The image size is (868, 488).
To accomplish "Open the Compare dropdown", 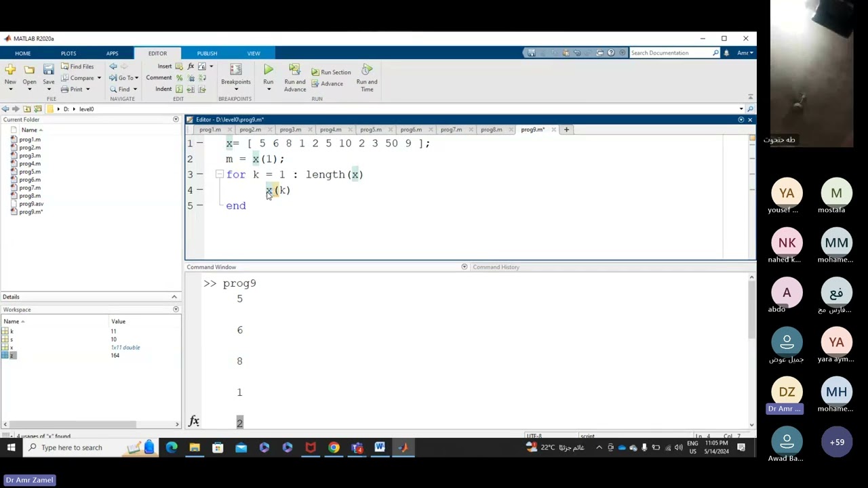I will click(81, 78).
